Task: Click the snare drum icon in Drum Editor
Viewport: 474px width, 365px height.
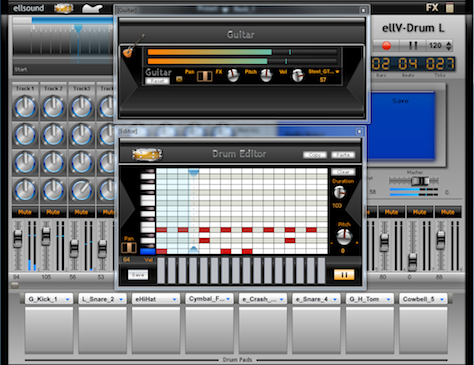Action: 147,154
